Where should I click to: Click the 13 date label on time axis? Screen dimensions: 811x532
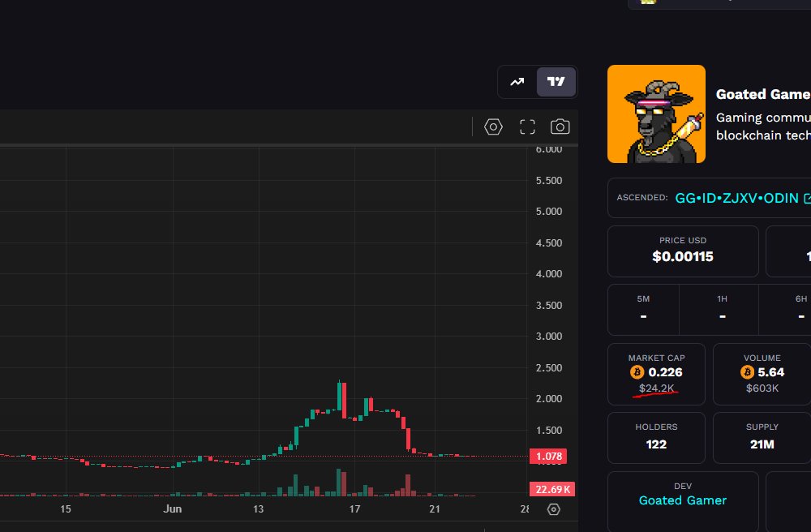pos(258,508)
